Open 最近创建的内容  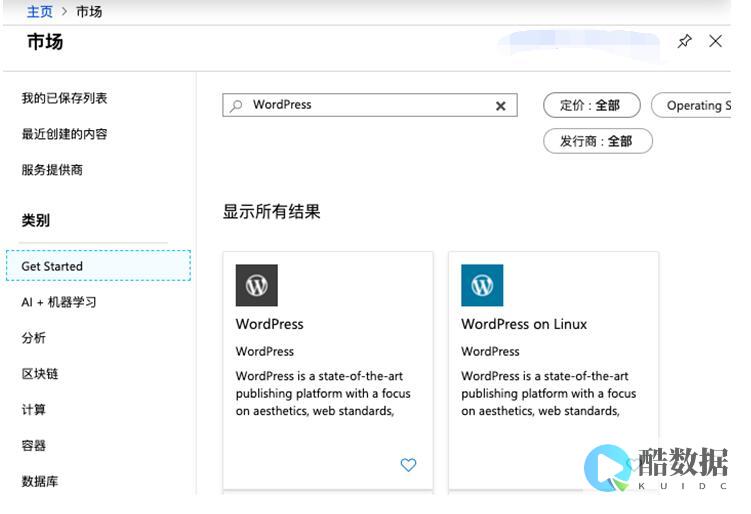pyautogui.click(x=64, y=134)
